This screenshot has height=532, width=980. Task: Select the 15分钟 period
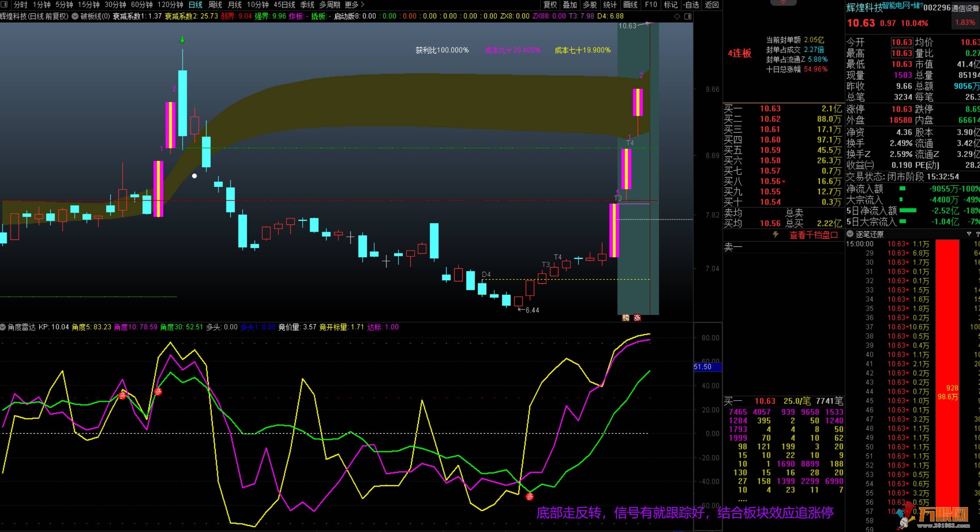click(88, 5)
